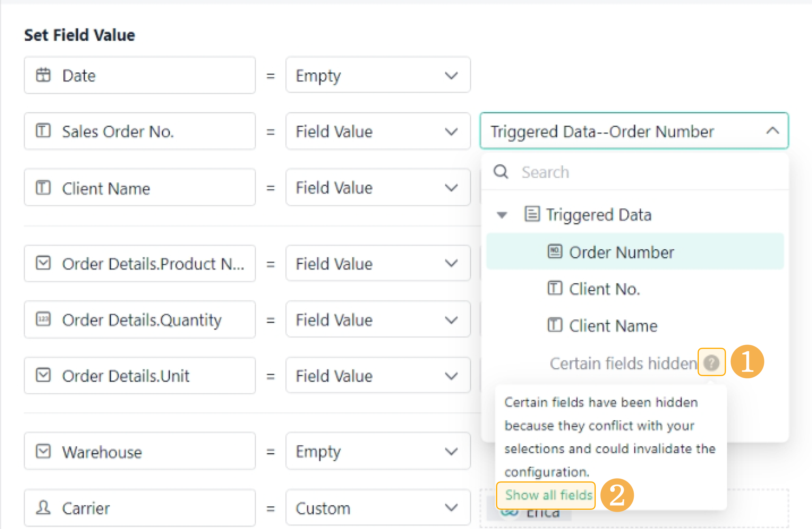Select Client No. from the field list
This screenshot has width=812, height=529.
[604, 289]
